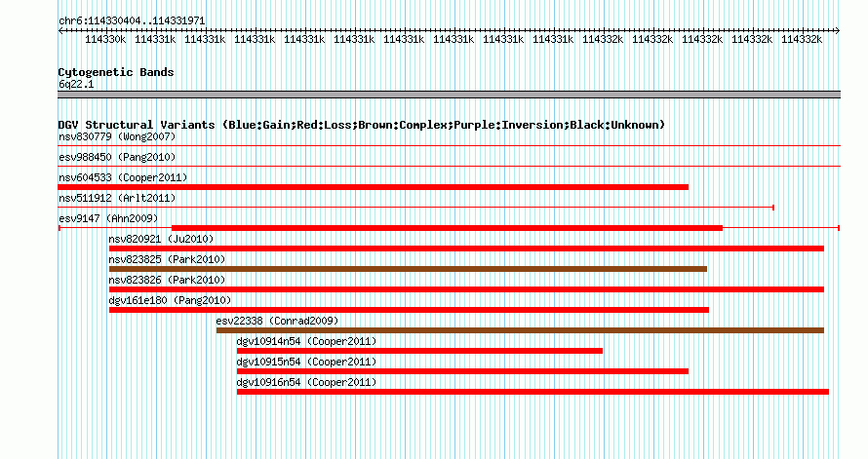Open variant nsv511912 (Arlt2011) label
868x459 pixels.
click(117, 198)
